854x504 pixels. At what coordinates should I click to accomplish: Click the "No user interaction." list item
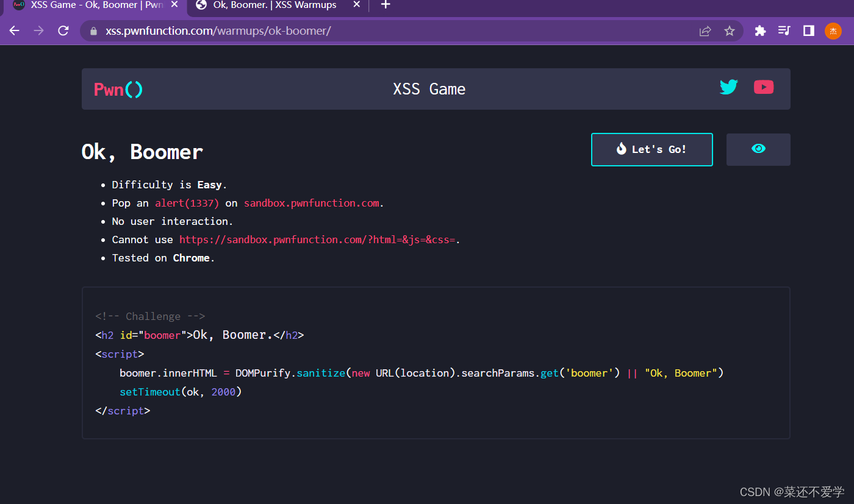[x=173, y=221]
